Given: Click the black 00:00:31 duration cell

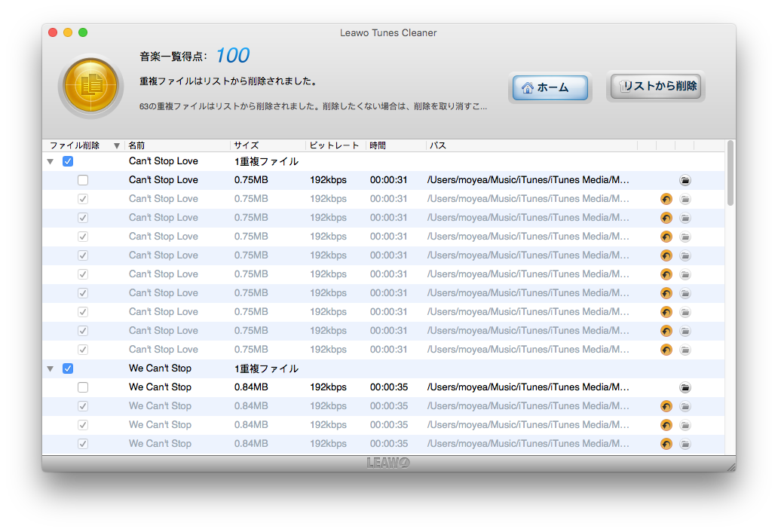Looking at the screenshot, I should pyautogui.click(x=388, y=180).
